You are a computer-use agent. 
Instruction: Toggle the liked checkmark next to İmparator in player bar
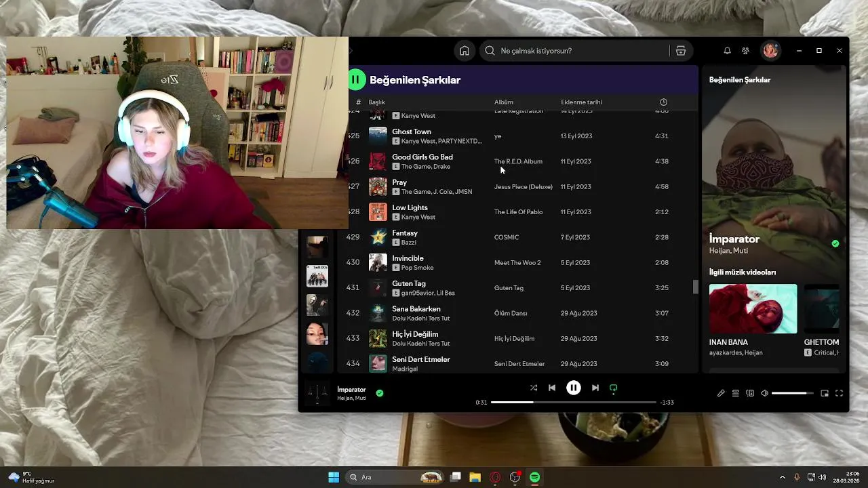click(380, 392)
